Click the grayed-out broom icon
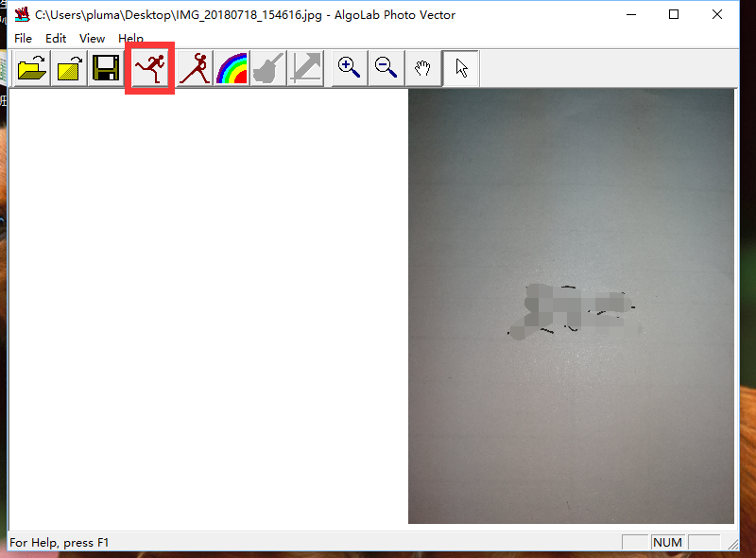Screen dimensions: 756x558 click(x=268, y=69)
